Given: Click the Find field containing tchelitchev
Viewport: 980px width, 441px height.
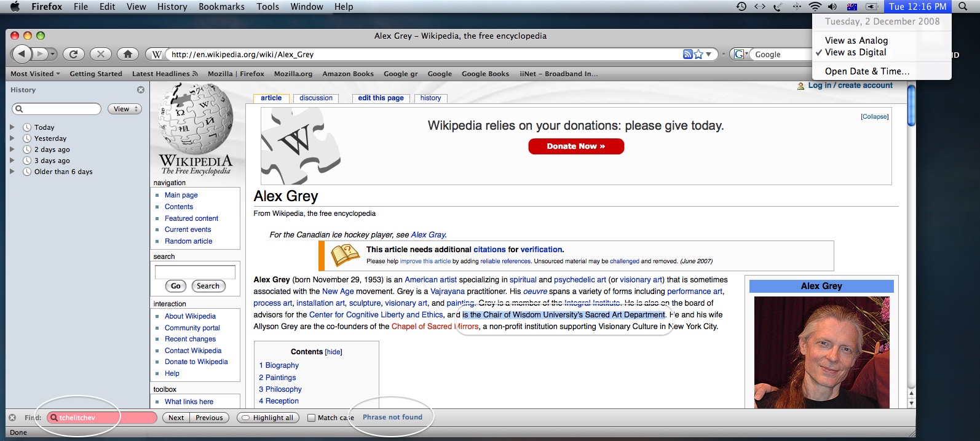Looking at the screenshot, I should click(103, 418).
